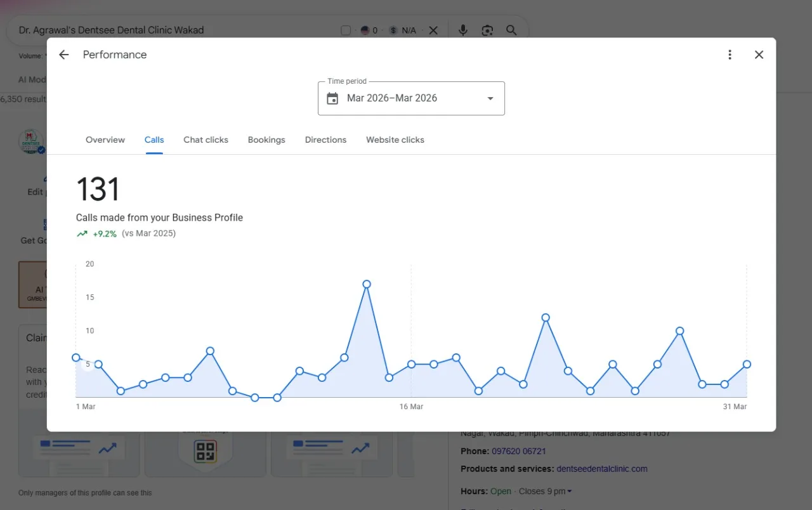Click the peak data point on the calls chart
This screenshot has height=510, width=812.
(367, 284)
